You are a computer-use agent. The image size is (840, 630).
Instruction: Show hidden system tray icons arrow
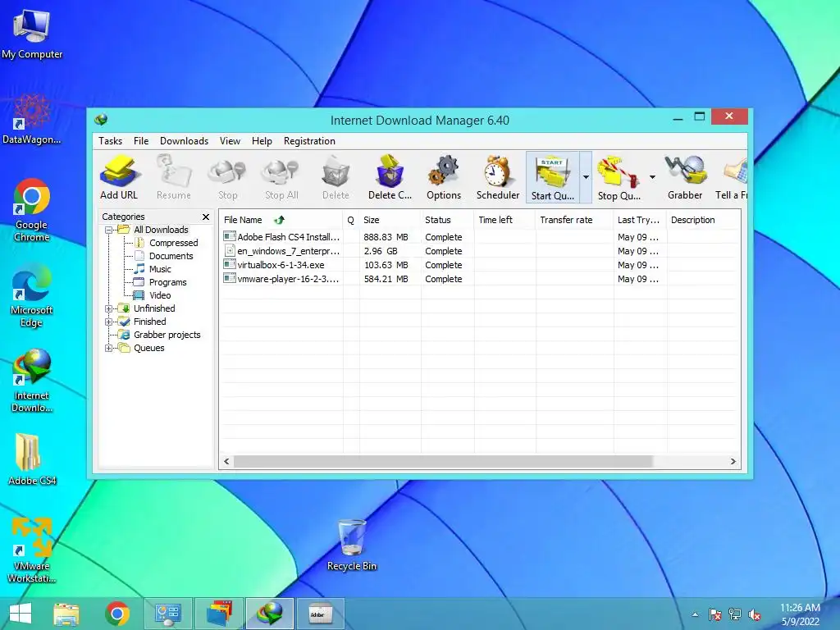click(x=695, y=614)
